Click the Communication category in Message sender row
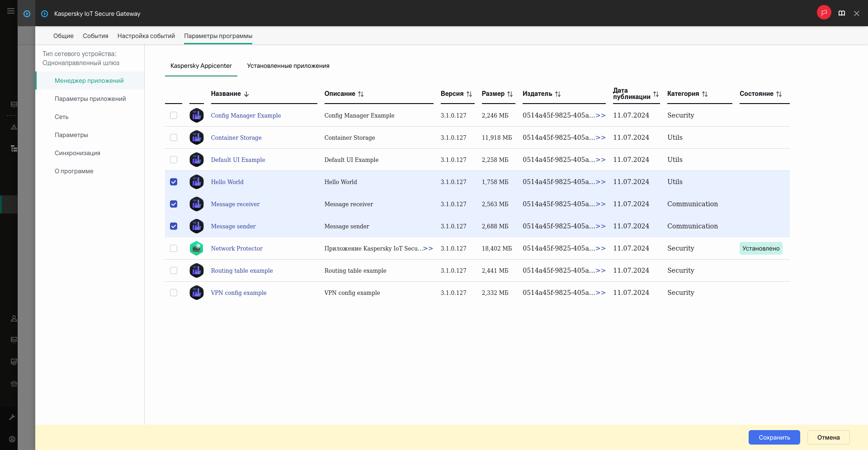 [x=693, y=226]
